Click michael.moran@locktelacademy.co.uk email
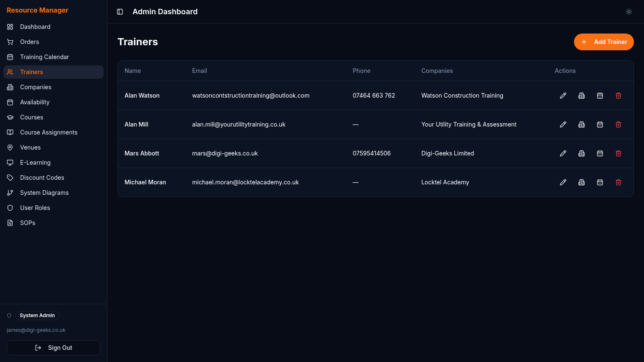 coord(245,182)
